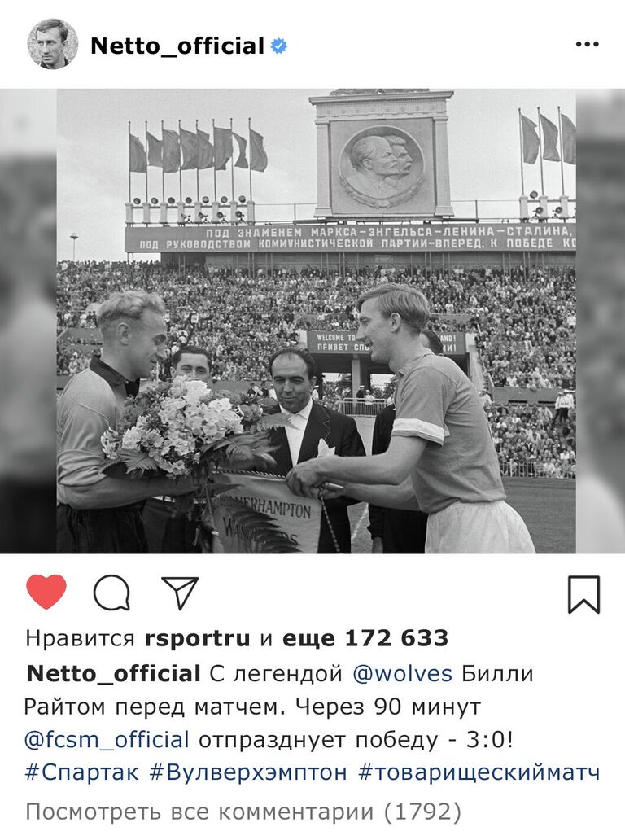Viewport: 625px width, 840px height.
Task: Save post with the bookmark icon
Action: click(x=583, y=594)
